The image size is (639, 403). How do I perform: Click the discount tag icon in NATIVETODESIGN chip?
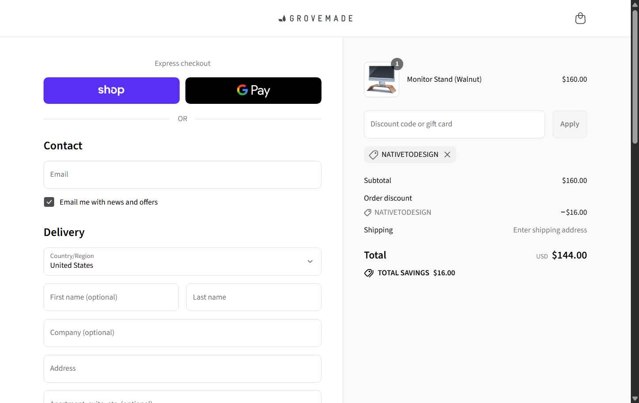coord(373,154)
